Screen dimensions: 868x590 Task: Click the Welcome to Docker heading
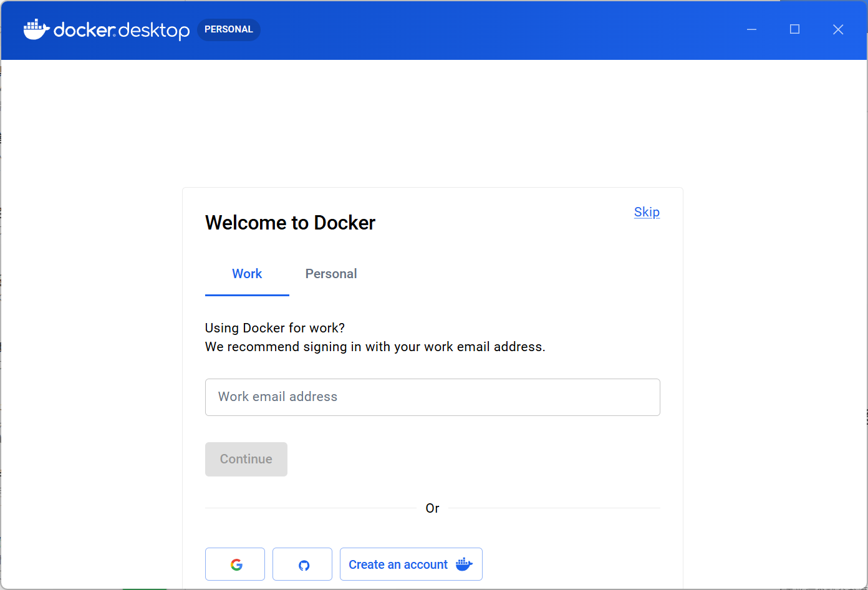[291, 223]
